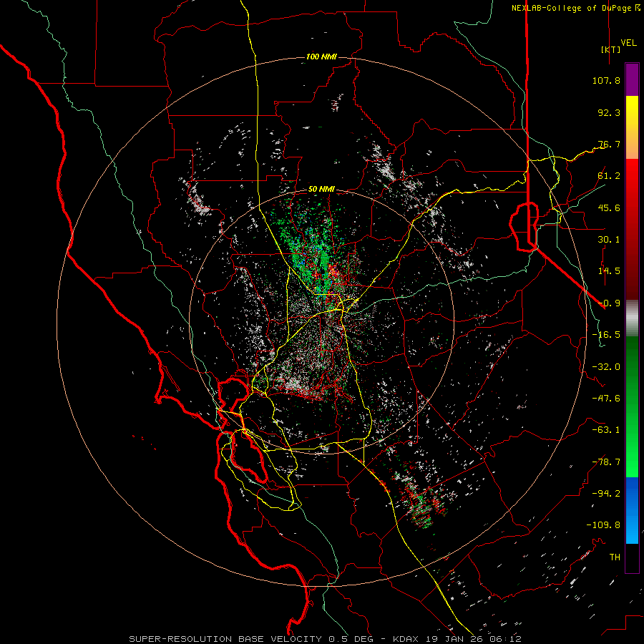Click the 107.8 velocity scale value

point(606,80)
